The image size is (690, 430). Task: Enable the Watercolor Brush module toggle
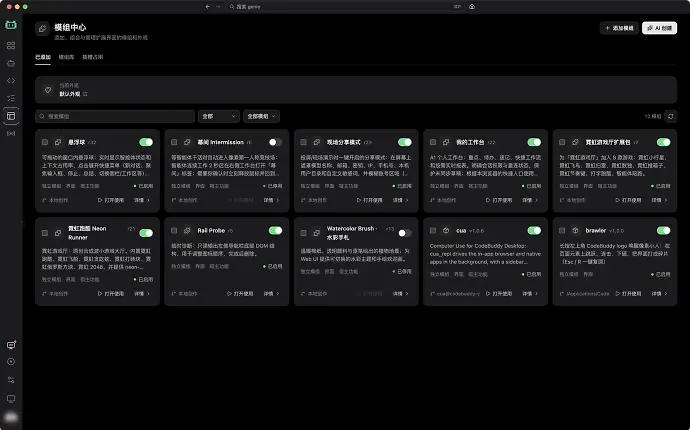tap(405, 233)
